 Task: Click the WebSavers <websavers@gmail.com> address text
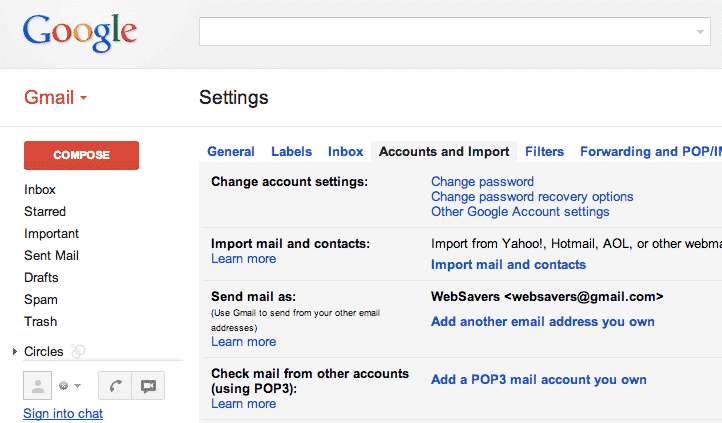(x=547, y=296)
